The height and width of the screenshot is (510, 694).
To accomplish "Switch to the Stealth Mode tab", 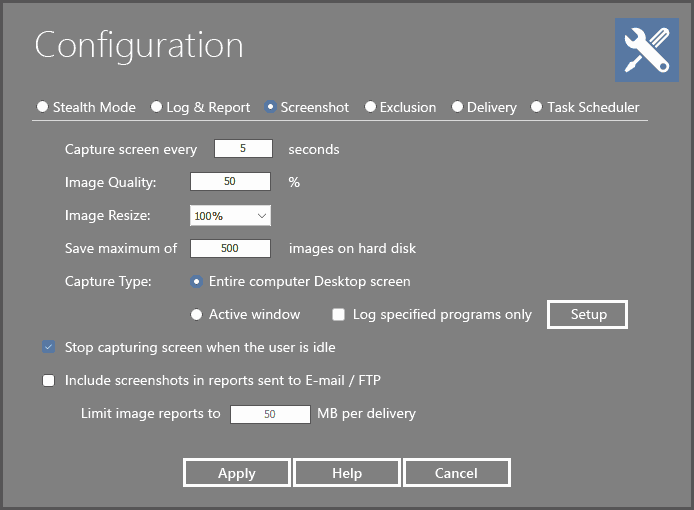I will [x=42, y=107].
